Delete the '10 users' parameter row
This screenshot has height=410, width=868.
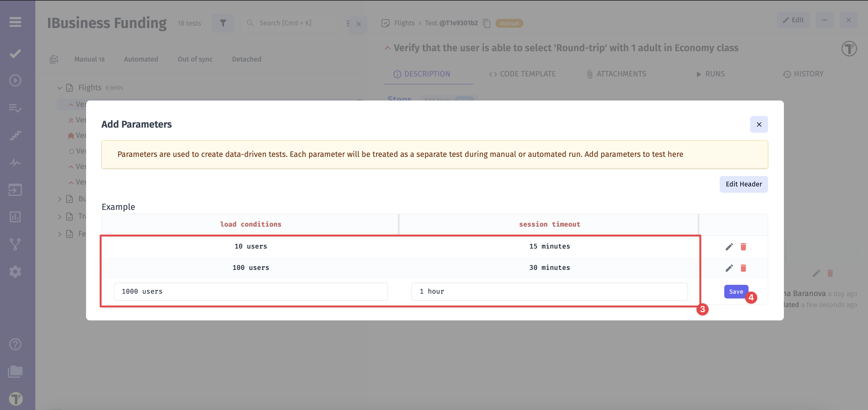(743, 247)
